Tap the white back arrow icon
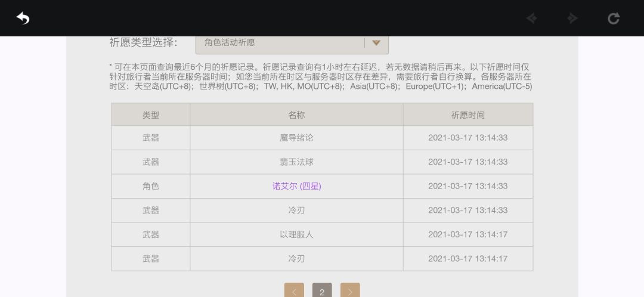The image size is (644, 297). (23, 18)
